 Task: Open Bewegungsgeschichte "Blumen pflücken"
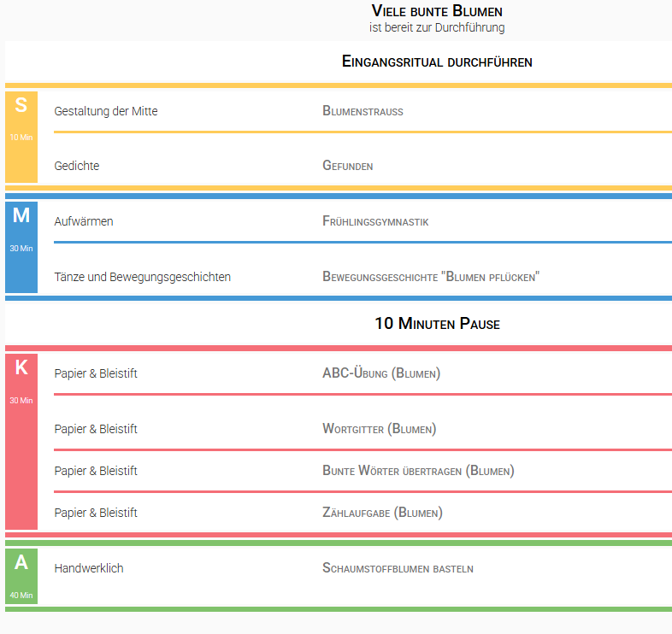[431, 277]
